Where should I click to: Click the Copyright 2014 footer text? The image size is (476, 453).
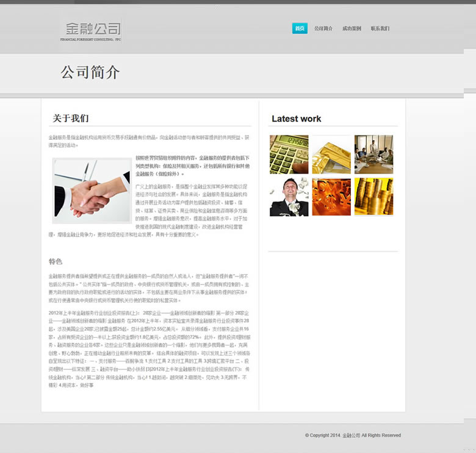353,435
